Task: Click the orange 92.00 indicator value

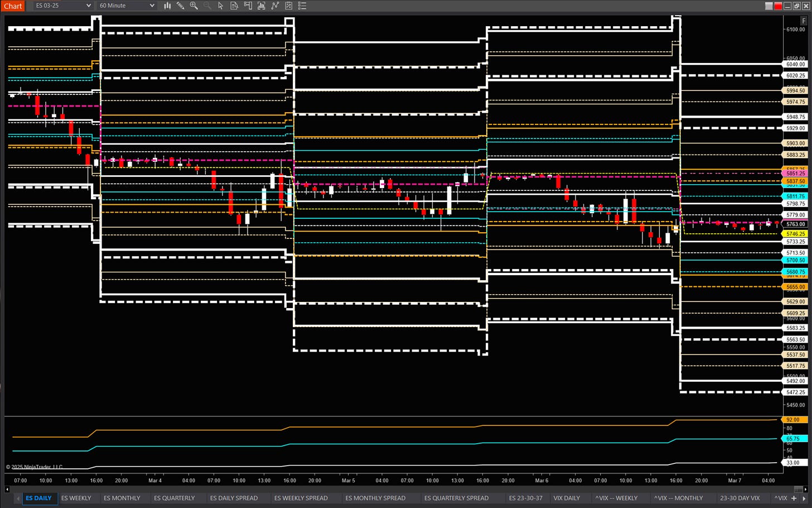Action: pos(795,420)
